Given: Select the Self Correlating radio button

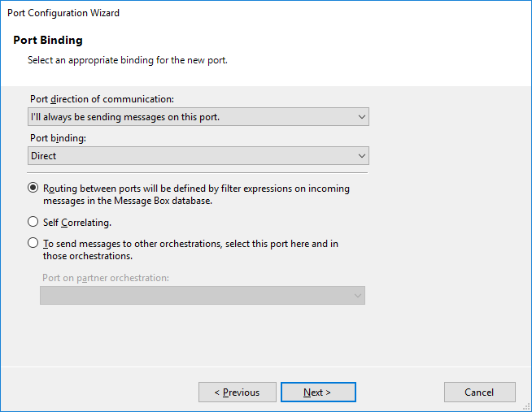Looking at the screenshot, I should coord(33,222).
